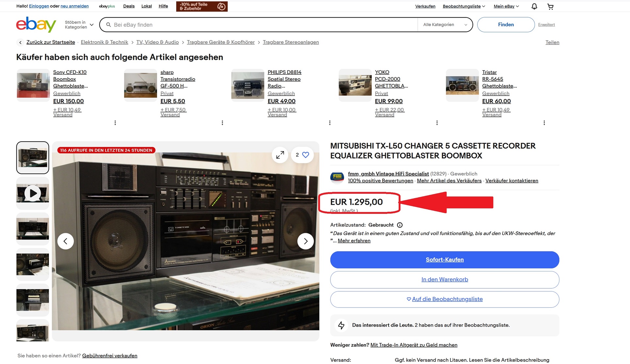The height and width of the screenshot is (364, 630).
Task: Open the Erweitert advanced search link
Action: coord(546,25)
